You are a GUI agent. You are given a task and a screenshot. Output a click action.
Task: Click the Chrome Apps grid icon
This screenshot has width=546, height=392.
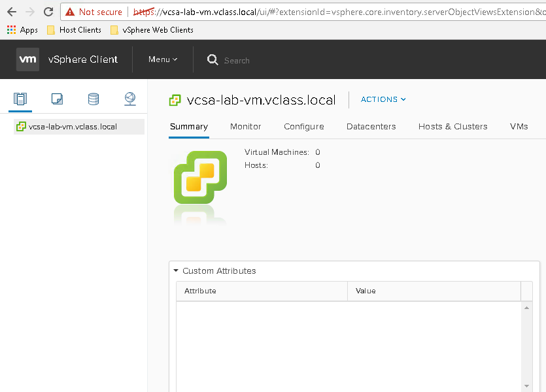(x=11, y=30)
